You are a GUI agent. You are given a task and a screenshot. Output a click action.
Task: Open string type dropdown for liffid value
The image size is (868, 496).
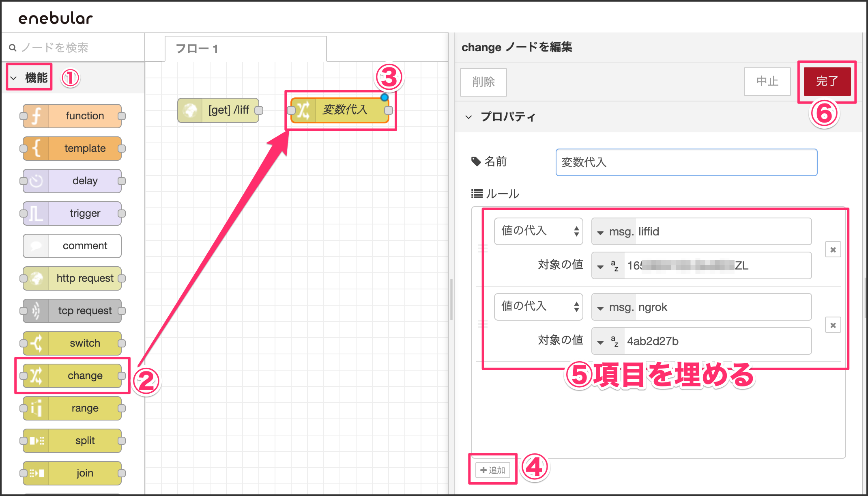[x=608, y=266]
